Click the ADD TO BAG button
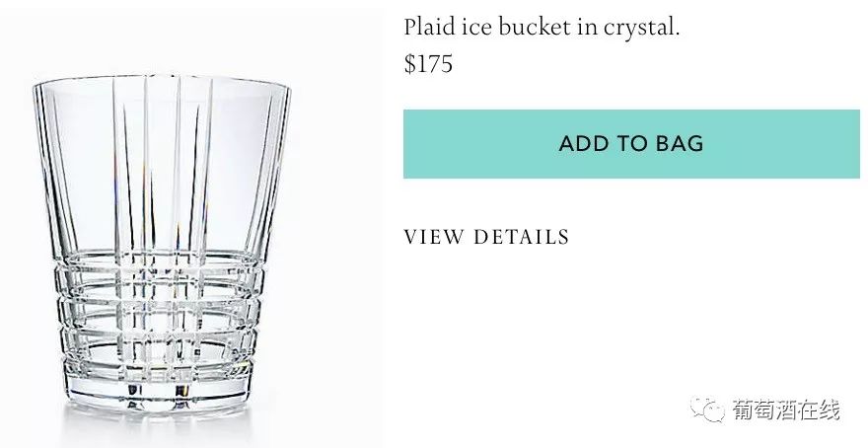 631,144
